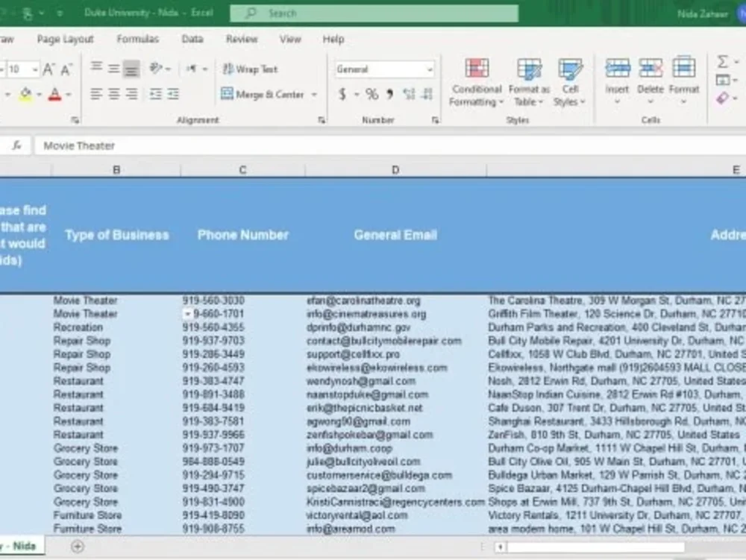Click the Increase Font Size icon
The height and width of the screenshot is (560, 746).
(x=48, y=70)
